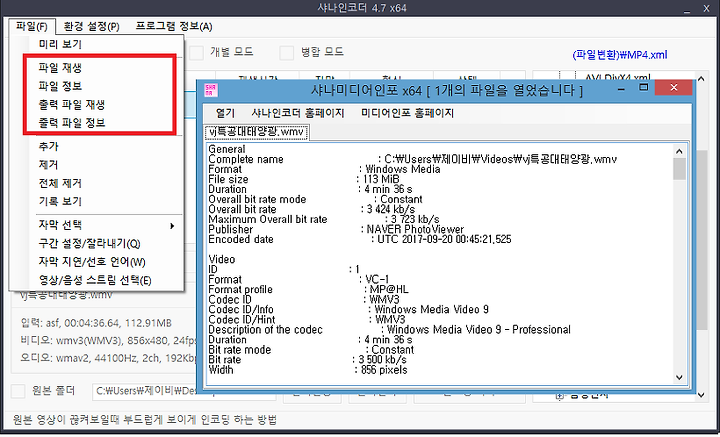Click media info scrollbar down arrow
The width and height of the screenshot is (720, 437).
680,378
